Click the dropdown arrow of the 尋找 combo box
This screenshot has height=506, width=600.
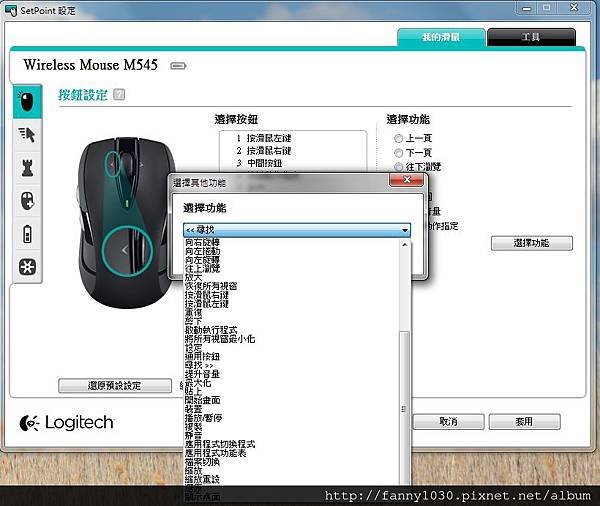pyautogui.click(x=404, y=230)
